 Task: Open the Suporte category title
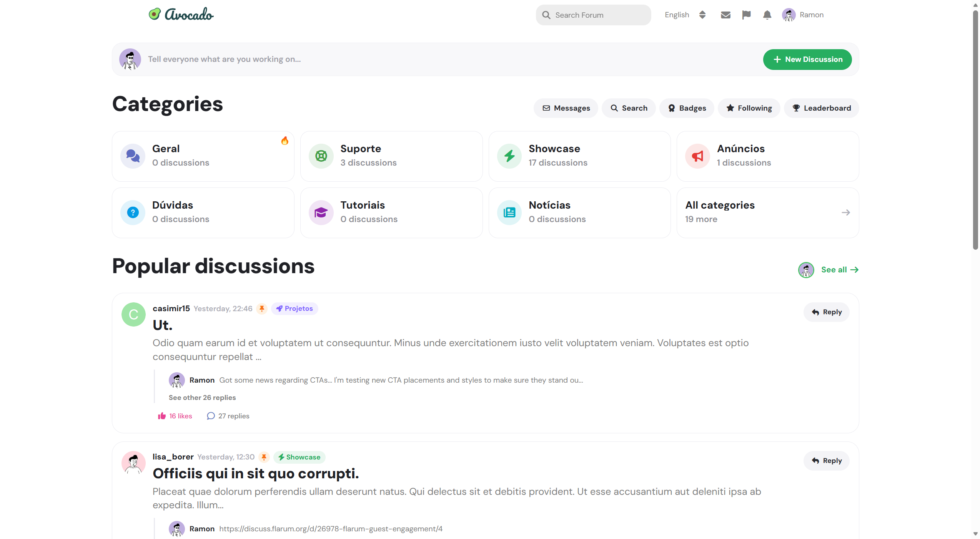(x=361, y=149)
